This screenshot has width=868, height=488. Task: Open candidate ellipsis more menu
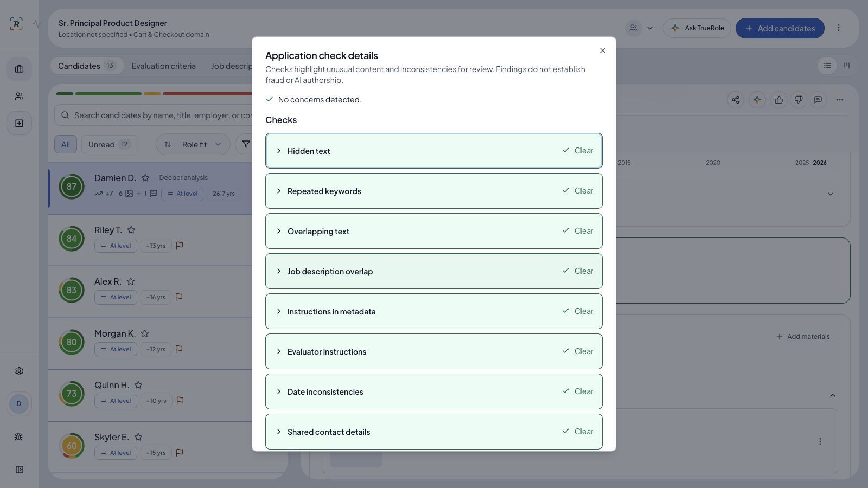point(840,100)
